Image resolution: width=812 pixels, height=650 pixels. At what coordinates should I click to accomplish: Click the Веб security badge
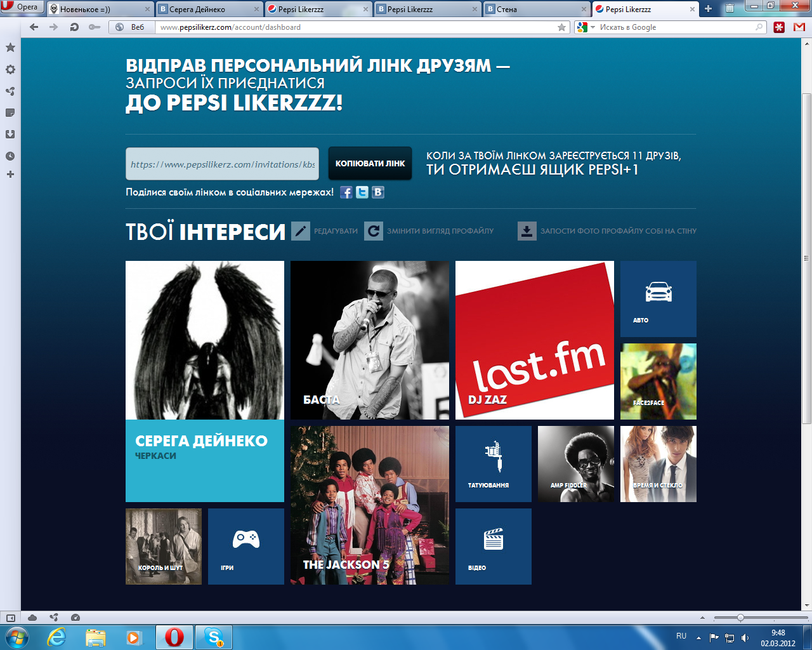tap(131, 27)
